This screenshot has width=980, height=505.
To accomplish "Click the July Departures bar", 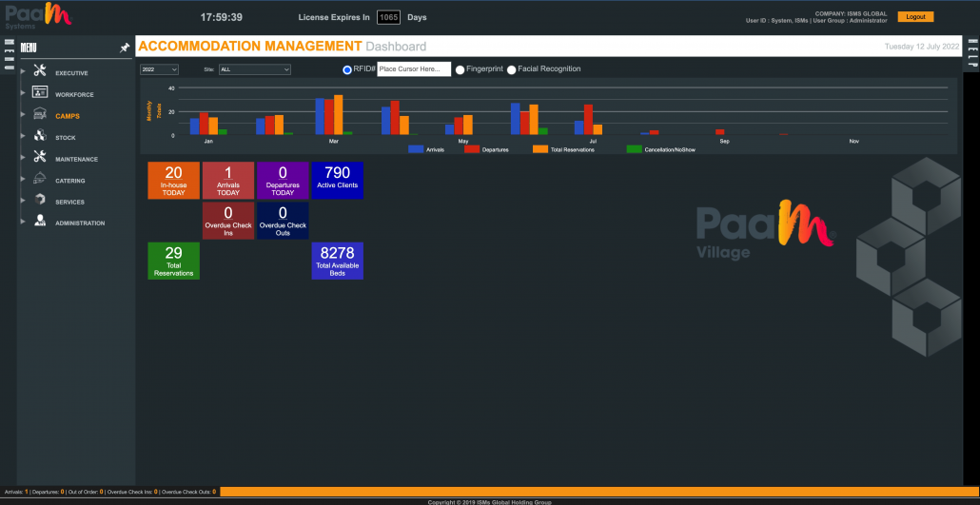I will pos(588,120).
